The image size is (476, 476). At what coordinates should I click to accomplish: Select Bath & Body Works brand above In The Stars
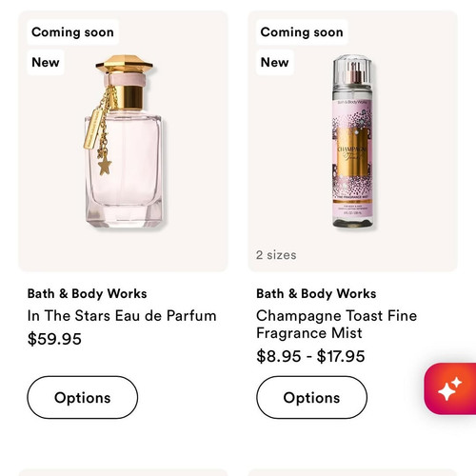[87, 293]
